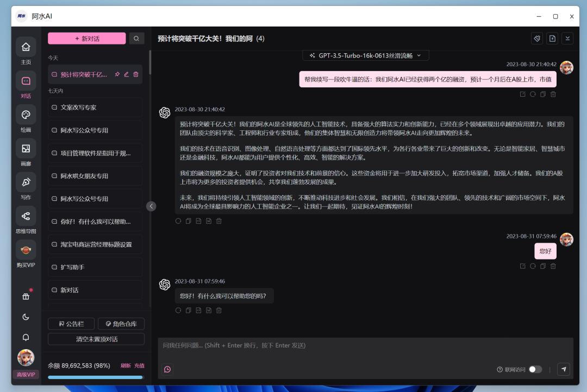Export the long AI reply as markdown file

tap(209, 221)
